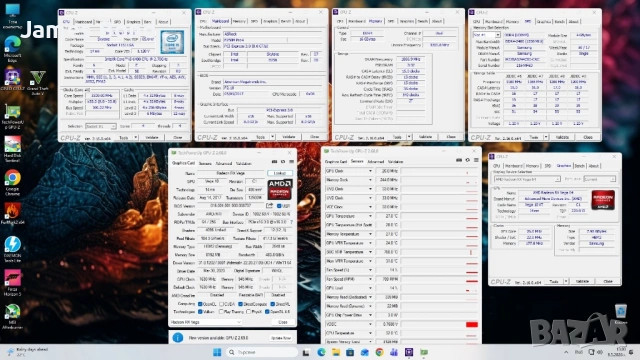Click the Intel Core i5 logo in CPU-Z
This screenshot has height=360, width=640.
[172, 42]
